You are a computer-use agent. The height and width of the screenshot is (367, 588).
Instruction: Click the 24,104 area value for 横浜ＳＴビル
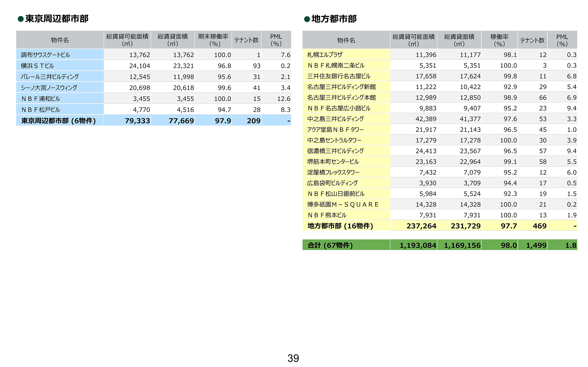(x=140, y=66)
